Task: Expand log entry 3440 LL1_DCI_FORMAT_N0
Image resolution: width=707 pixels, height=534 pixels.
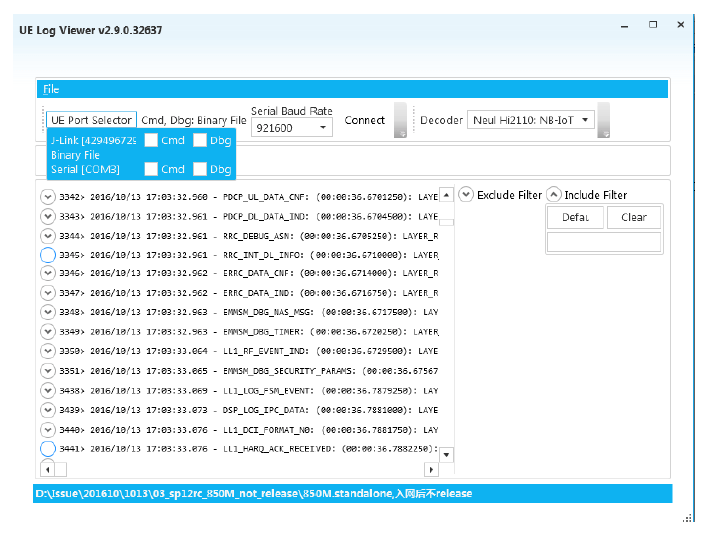Action: click(48, 430)
